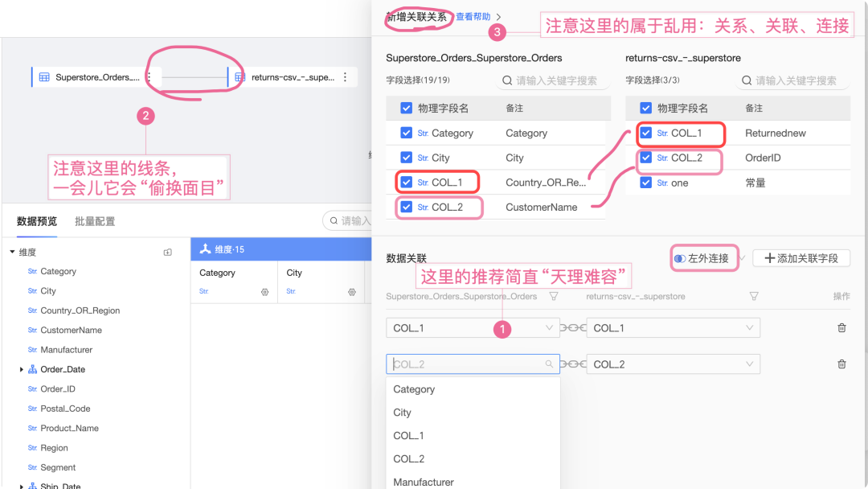868x489 pixels.
Task: Uncheck the Category field checkbox
Action: [407, 133]
